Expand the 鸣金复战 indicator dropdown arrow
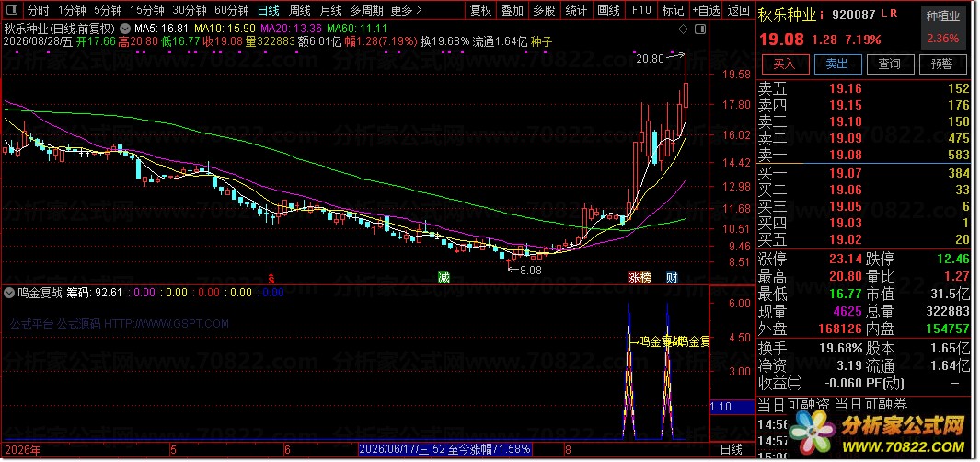The height and width of the screenshot is (462, 980). (9, 292)
